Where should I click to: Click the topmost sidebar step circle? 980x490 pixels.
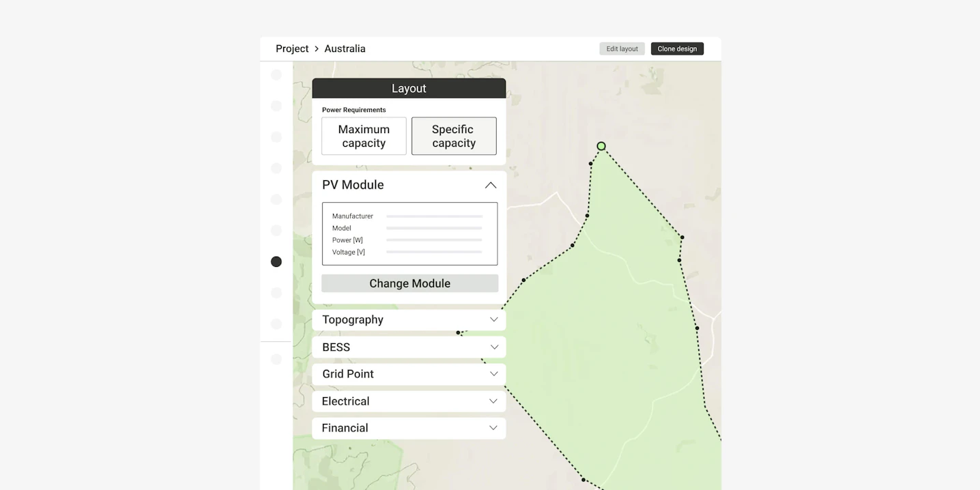276,74
